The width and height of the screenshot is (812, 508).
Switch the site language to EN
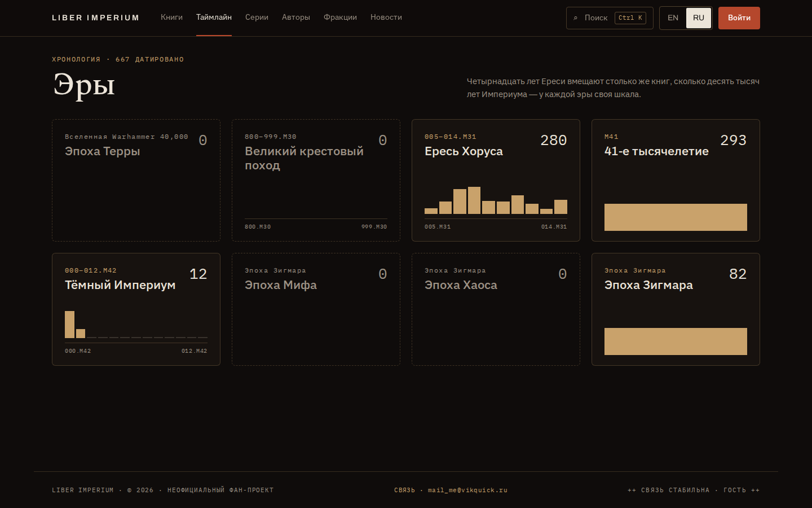(673, 18)
